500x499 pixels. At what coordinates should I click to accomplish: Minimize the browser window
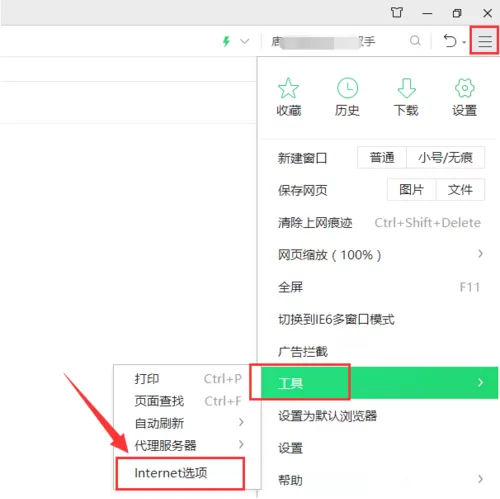427,13
